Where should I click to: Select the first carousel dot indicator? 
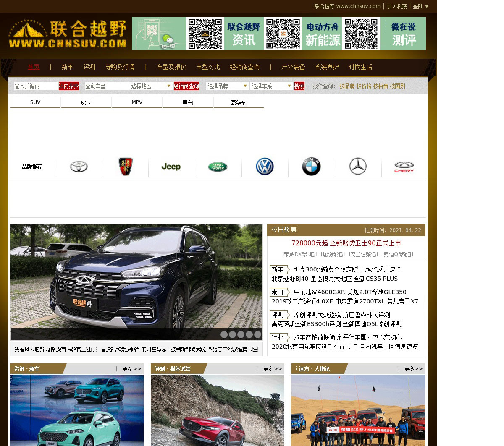224,334
